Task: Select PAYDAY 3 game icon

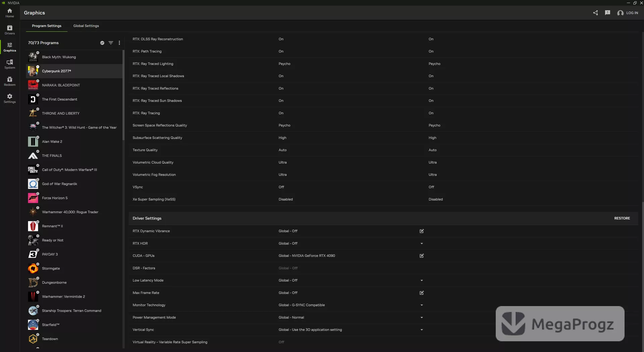Action: [33, 254]
